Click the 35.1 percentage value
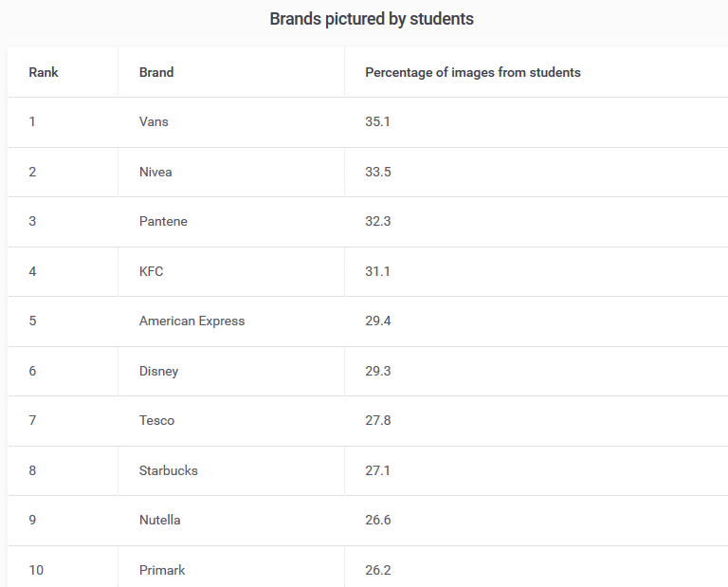The image size is (728, 587). (377, 122)
